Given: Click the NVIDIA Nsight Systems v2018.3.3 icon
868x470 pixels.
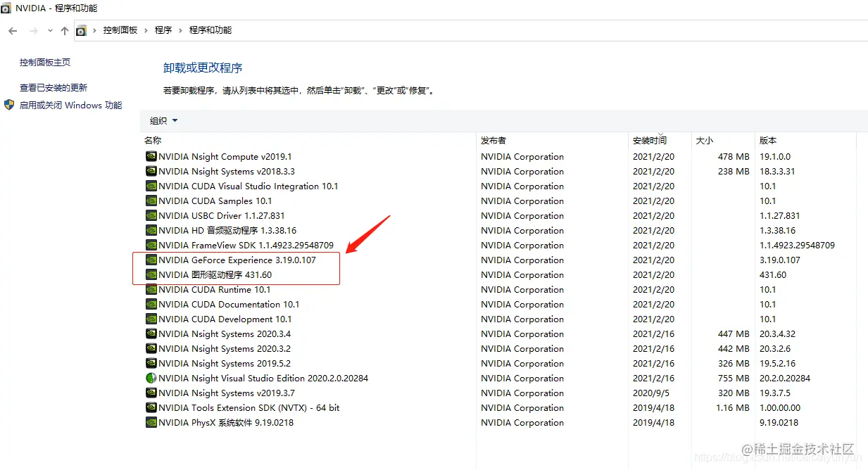Looking at the screenshot, I should [151, 172].
